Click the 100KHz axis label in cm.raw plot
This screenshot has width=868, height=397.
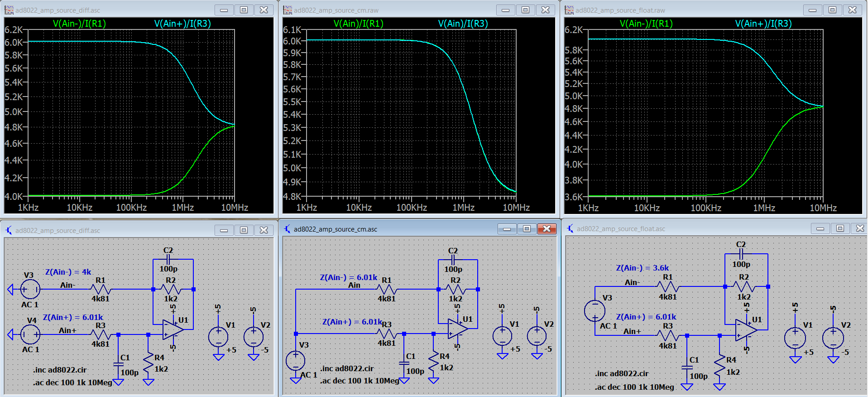412,208
